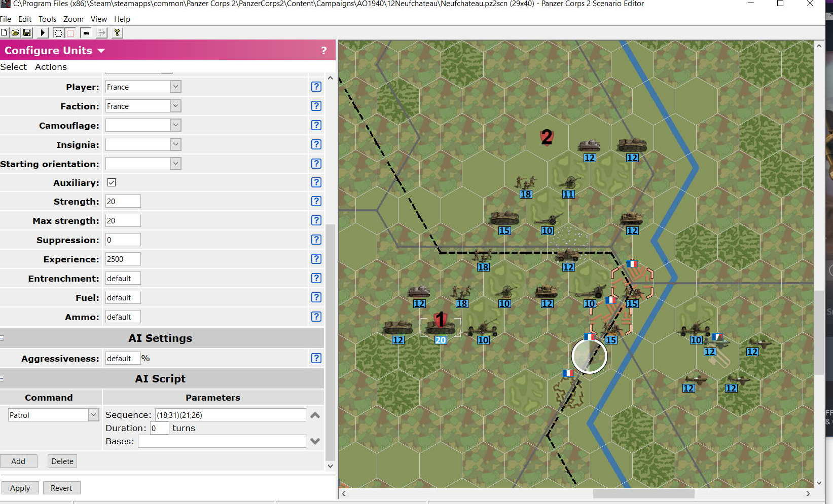Screen dimensions: 833x504
Task: Open the Tools menu
Action: coord(47,19)
